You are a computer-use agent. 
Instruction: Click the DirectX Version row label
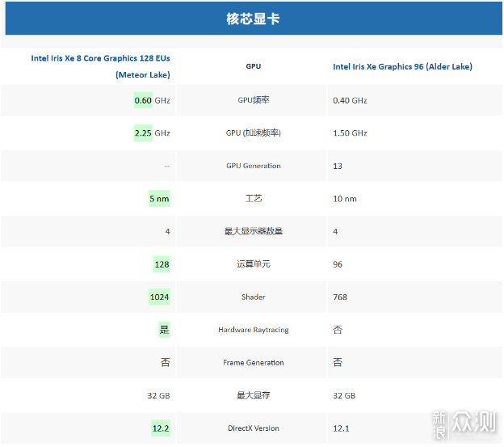click(x=254, y=428)
